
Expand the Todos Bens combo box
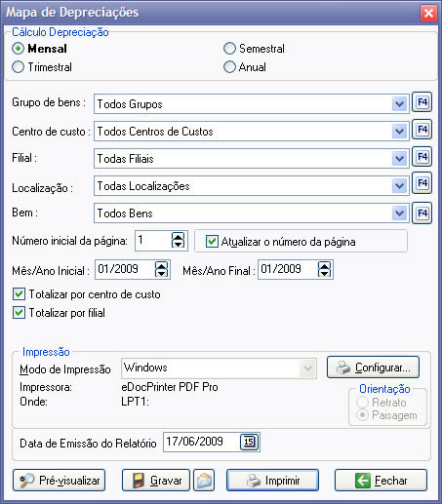400,213
